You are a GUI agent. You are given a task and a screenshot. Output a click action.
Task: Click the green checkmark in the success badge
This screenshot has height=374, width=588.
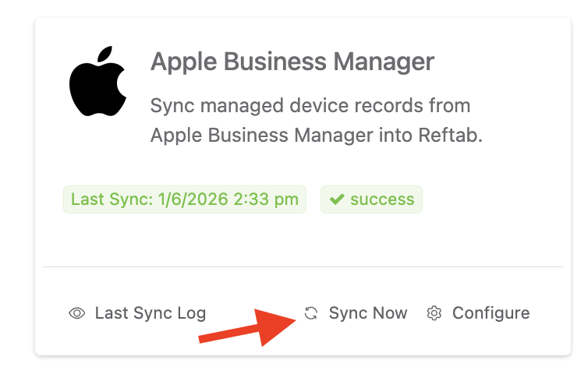coord(337,199)
